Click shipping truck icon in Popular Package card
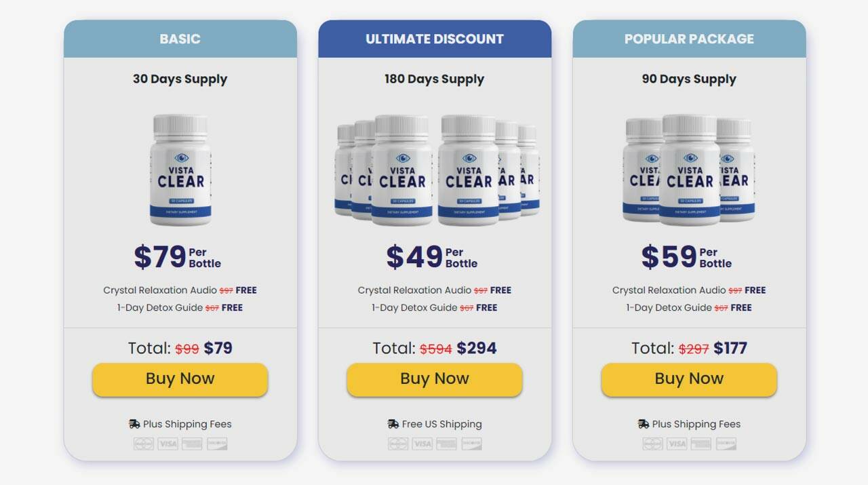The height and width of the screenshot is (485, 868). pos(644,424)
